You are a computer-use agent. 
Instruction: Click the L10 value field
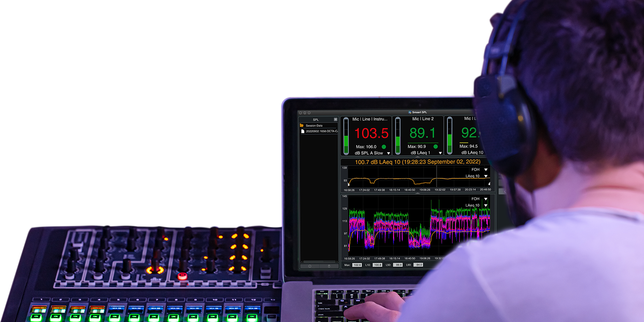(x=377, y=265)
